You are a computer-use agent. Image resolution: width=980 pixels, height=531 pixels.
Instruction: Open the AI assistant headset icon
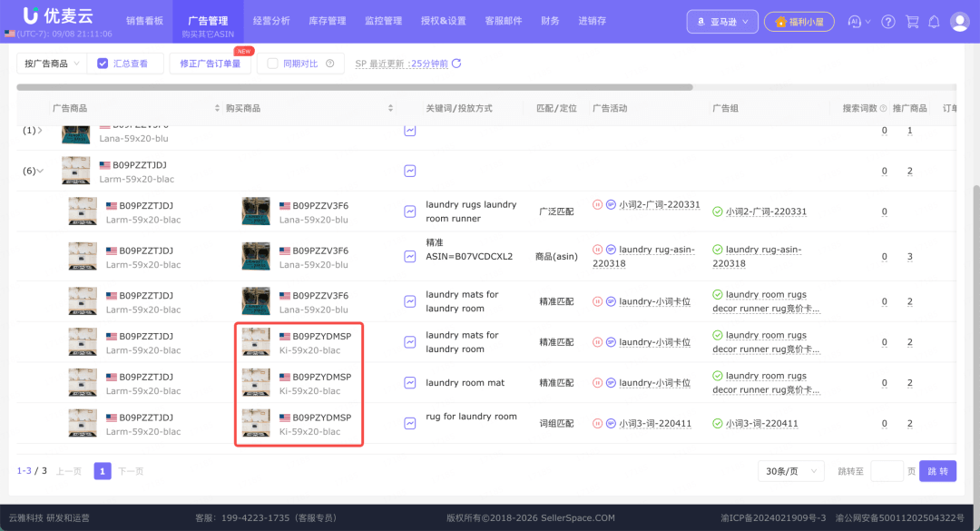pyautogui.click(x=855, y=22)
